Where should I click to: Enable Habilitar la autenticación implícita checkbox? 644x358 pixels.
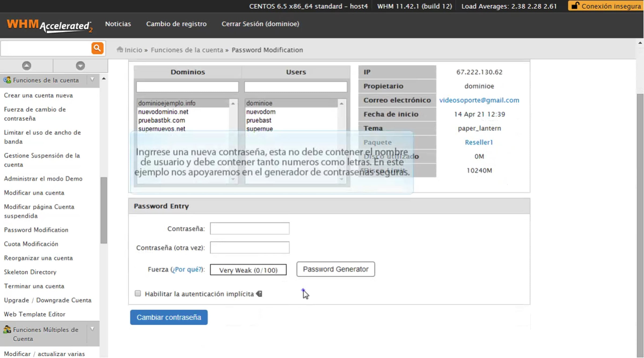138,293
